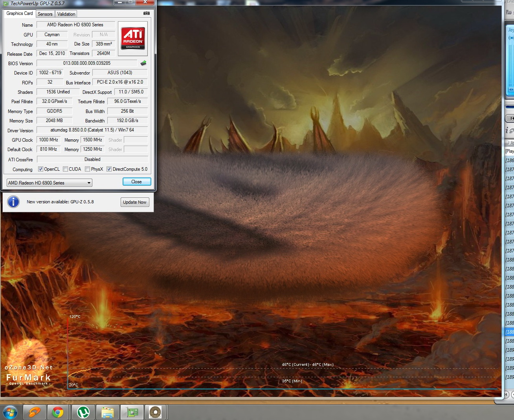Toggle the PhysX checkbox
514x420 pixels.
88,169
